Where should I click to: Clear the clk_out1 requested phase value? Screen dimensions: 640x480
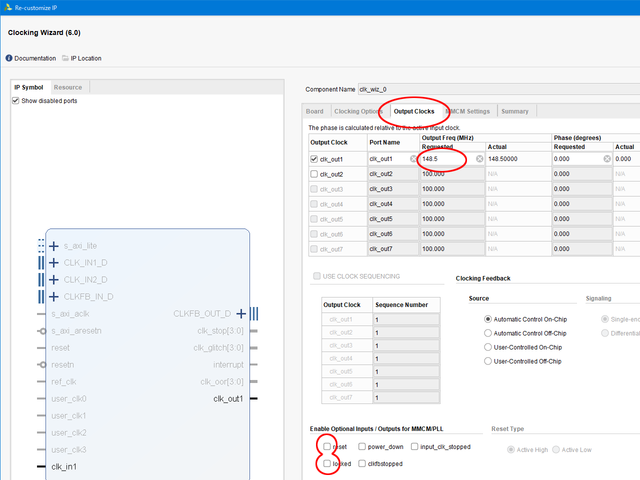(607, 159)
